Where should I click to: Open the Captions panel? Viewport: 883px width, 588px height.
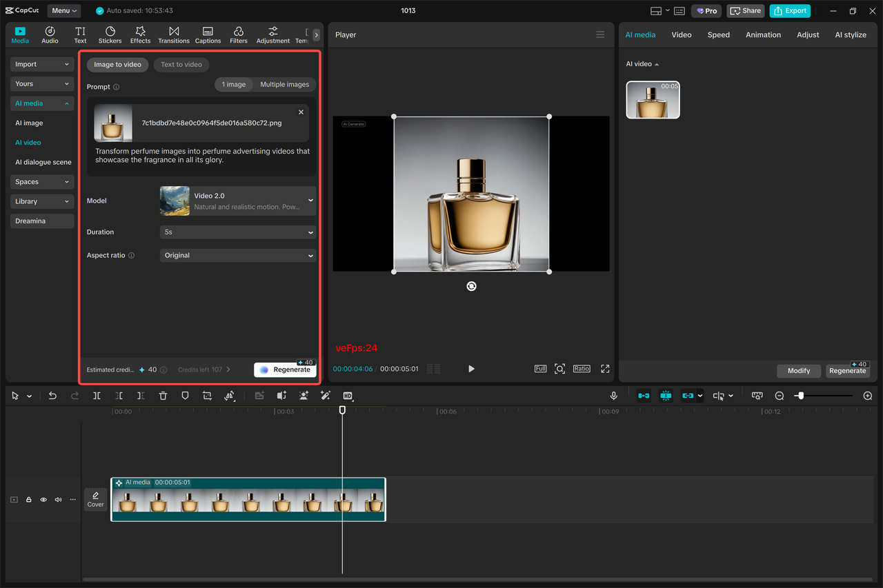[x=208, y=34]
